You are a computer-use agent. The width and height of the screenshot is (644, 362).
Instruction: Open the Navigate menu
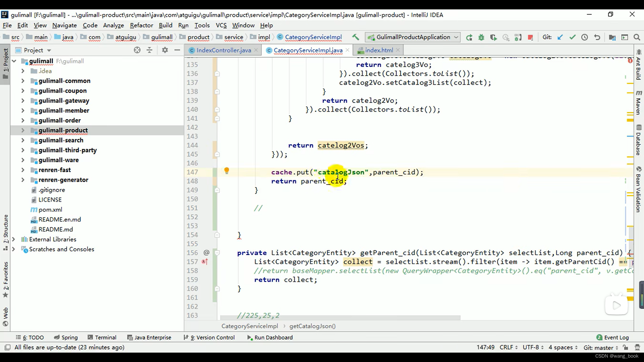[x=64, y=25]
